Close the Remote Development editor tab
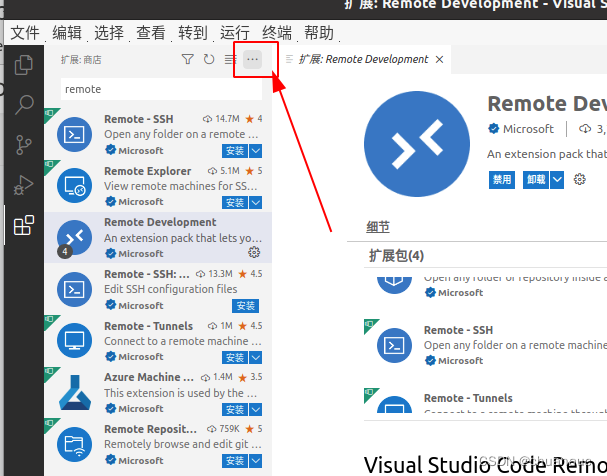The image size is (607, 476). [439, 59]
